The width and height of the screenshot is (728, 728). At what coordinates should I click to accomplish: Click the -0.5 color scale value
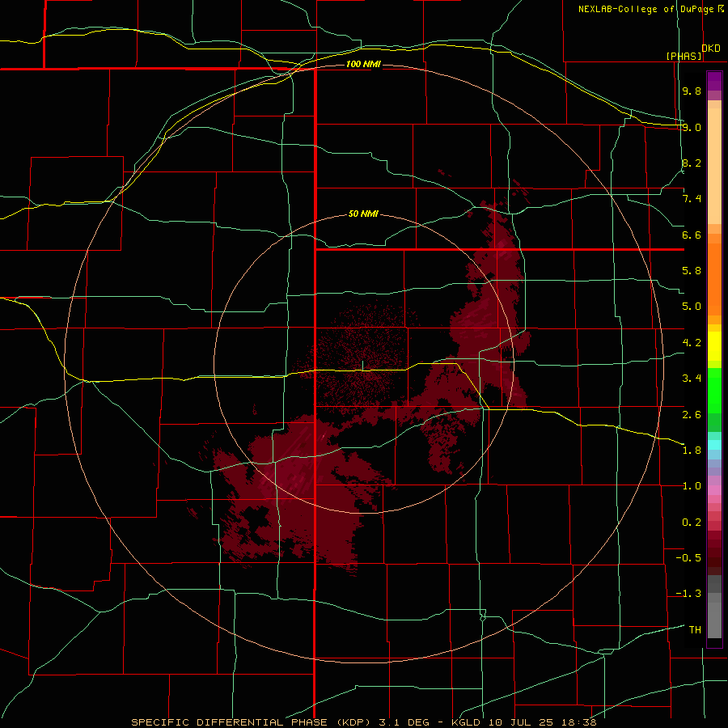(688, 558)
